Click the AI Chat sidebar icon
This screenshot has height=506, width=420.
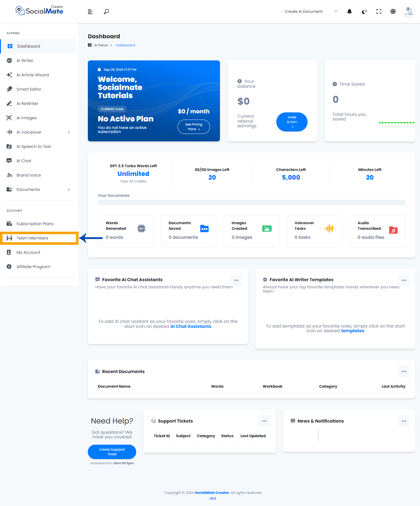(x=9, y=161)
